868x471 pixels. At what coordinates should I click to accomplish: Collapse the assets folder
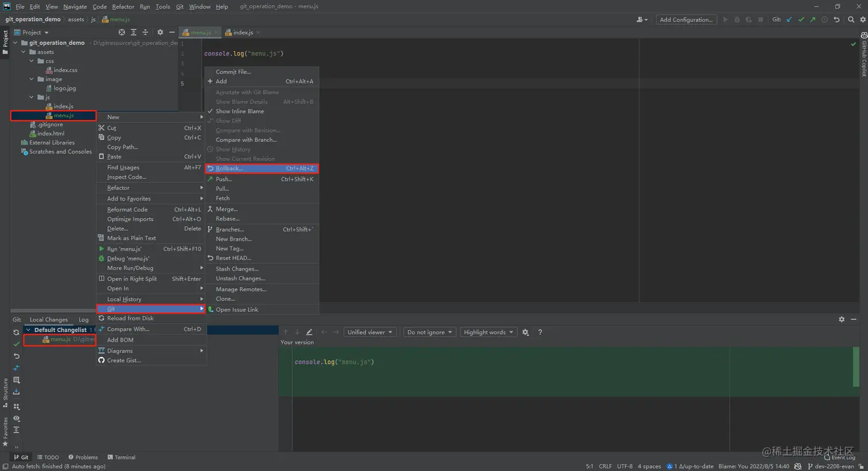23,52
